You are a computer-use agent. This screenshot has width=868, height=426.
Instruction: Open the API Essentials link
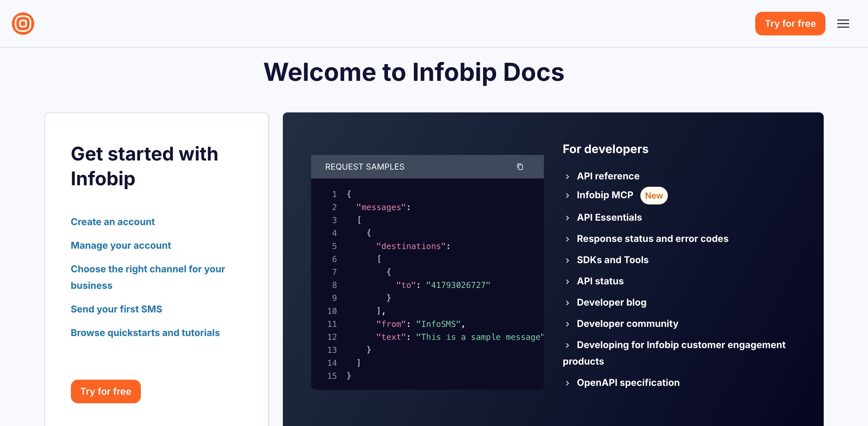pyautogui.click(x=609, y=217)
